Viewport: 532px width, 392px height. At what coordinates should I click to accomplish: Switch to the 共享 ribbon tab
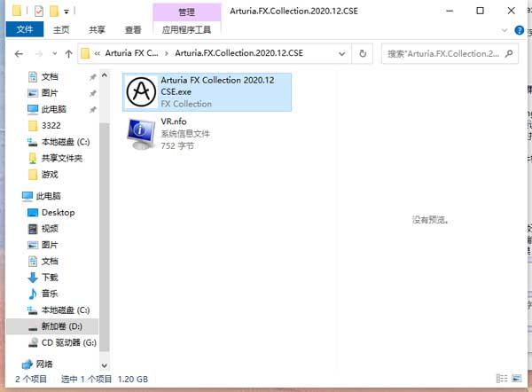point(97,30)
